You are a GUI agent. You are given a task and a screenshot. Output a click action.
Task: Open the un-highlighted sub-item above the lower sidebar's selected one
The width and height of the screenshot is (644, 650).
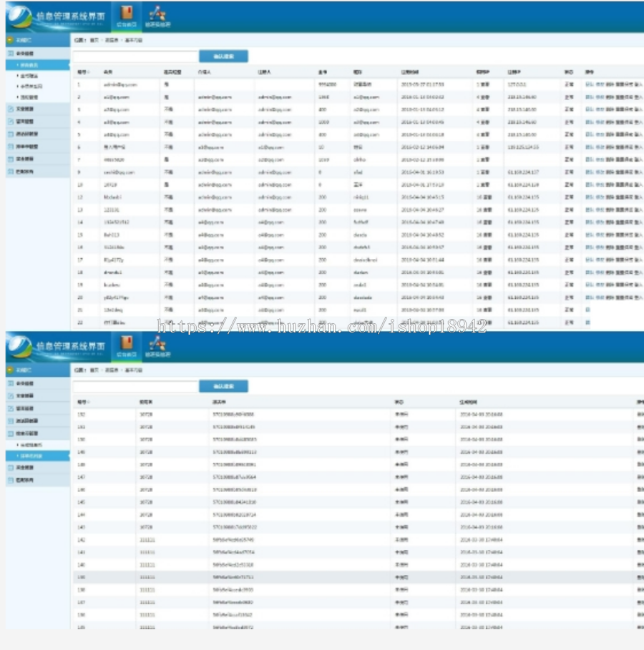(x=31, y=445)
